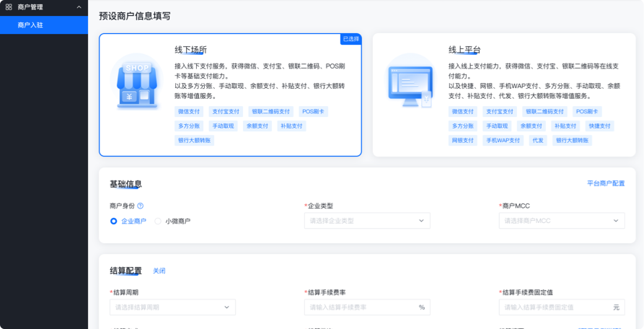Open the 平台商户配置 link
This screenshot has width=644, height=329.
(x=606, y=184)
